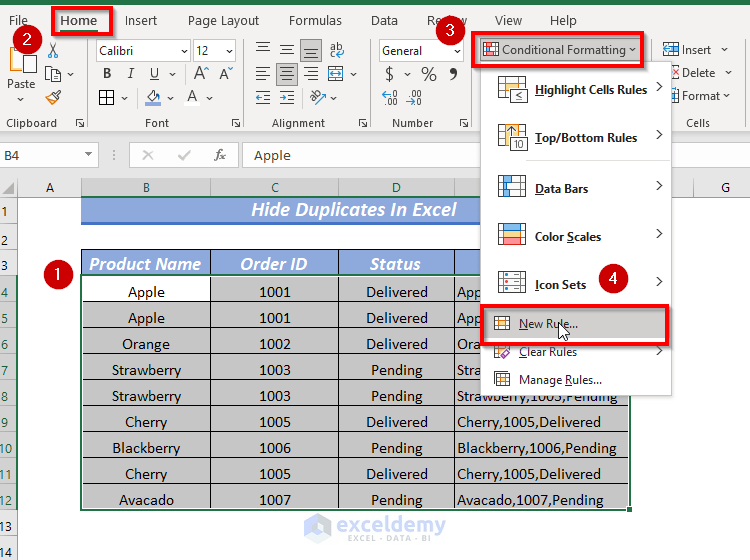Click Accounting Number Format dollar icon
The image size is (750, 560).
pyautogui.click(x=389, y=74)
